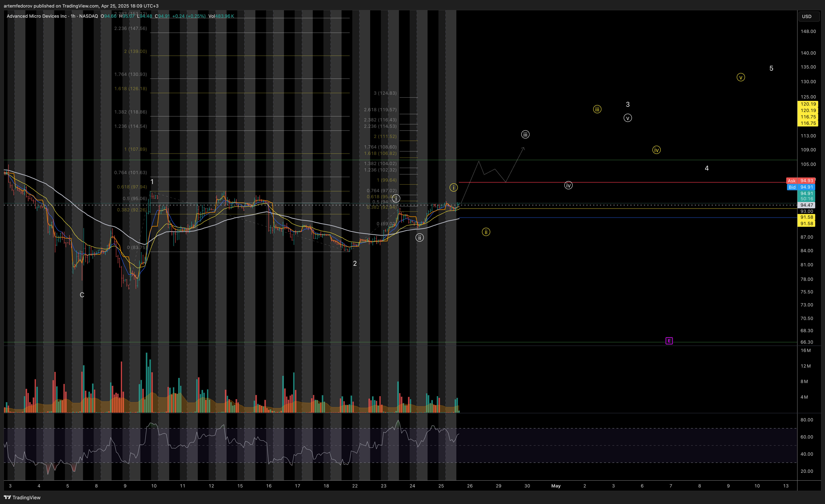Click the blue Bid 94.91 price label
This screenshot has height=504, width=825.
pyautogui.click(x=801, y=187)
